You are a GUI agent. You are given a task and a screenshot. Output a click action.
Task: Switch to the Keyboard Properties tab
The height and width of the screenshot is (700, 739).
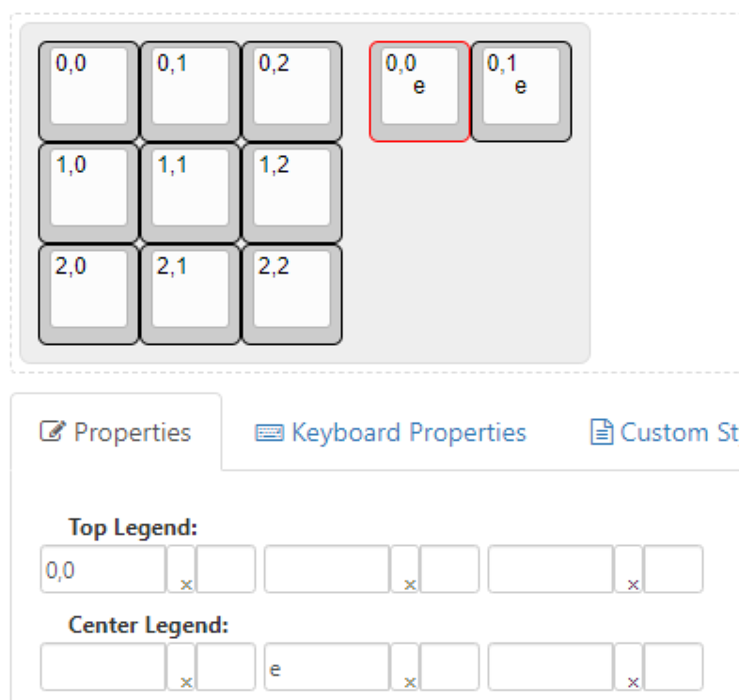(x=390, y=432)
